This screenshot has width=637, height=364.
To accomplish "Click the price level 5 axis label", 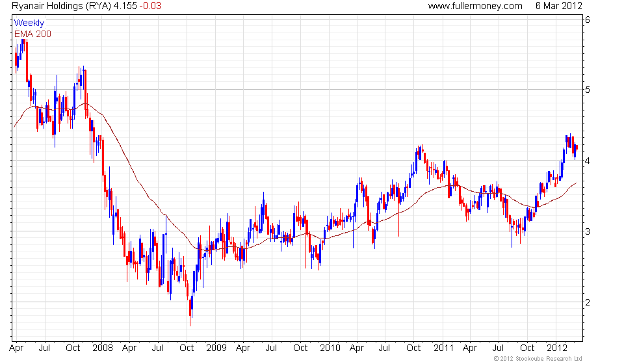I will [x=587, y=90].
